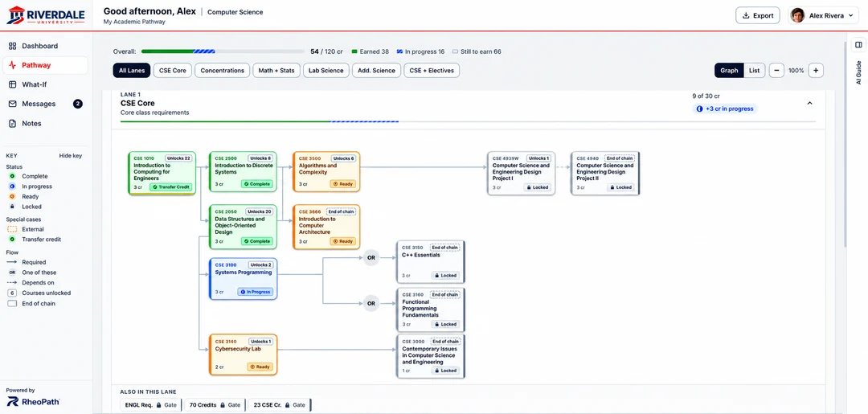
Task: Collapse the CSE Core lane chevron
Action: click(x=810, y=103)
